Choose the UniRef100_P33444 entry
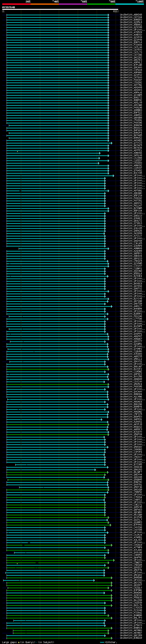The image size is (146, 644). click(131, 45)
